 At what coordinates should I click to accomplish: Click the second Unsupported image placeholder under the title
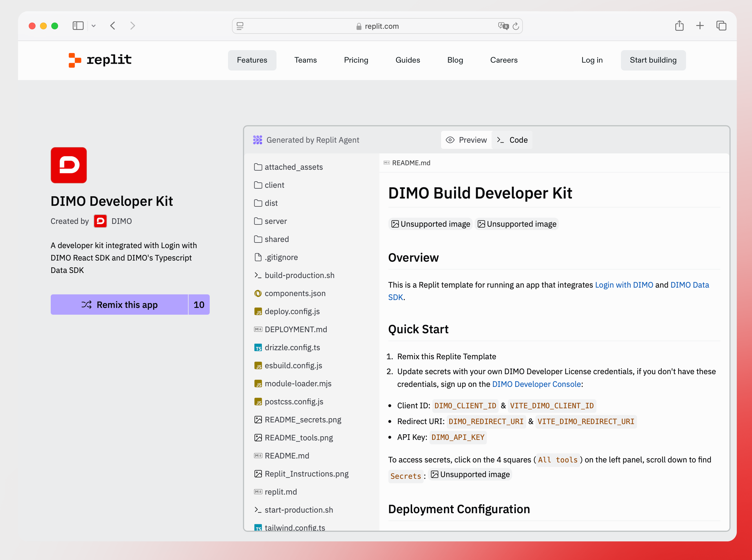pyautogui.click(x=517, y=224)
